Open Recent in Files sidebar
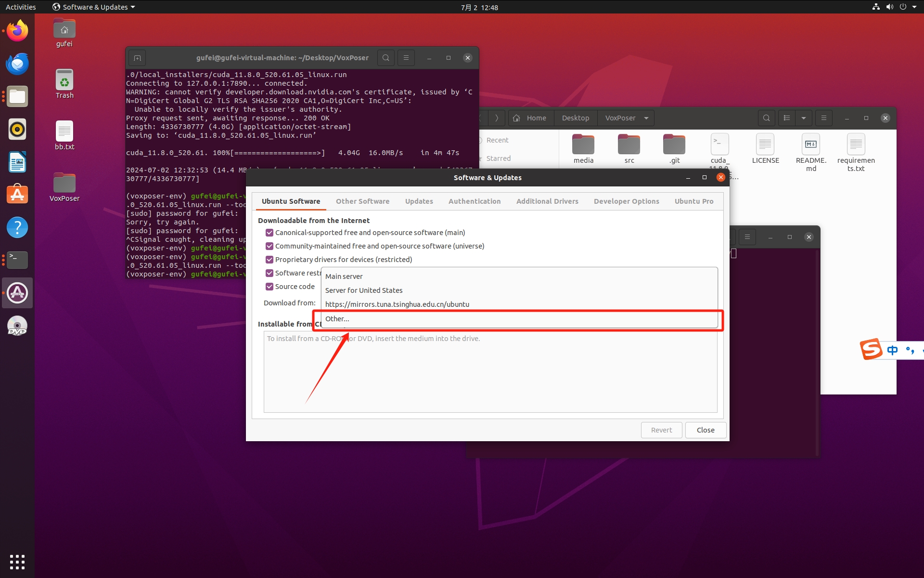This screenshot has width=924, height=578. [x=497, y=140]
